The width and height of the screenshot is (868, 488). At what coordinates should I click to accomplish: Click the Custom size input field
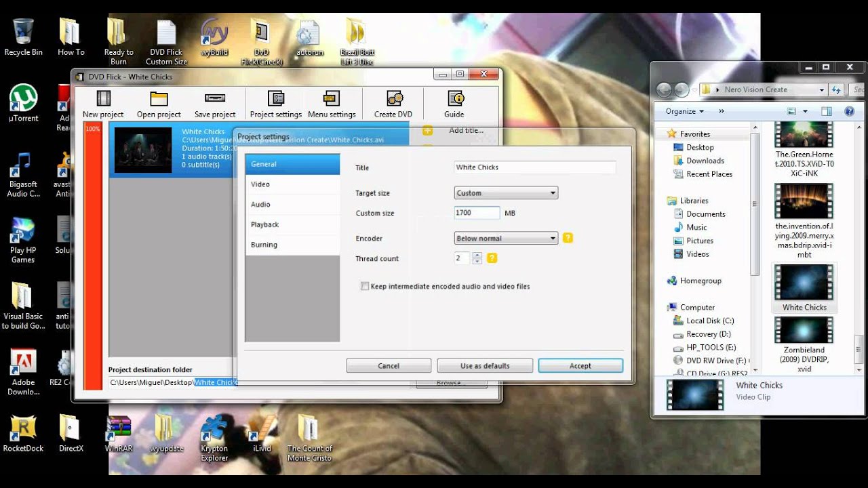point(477,213)
